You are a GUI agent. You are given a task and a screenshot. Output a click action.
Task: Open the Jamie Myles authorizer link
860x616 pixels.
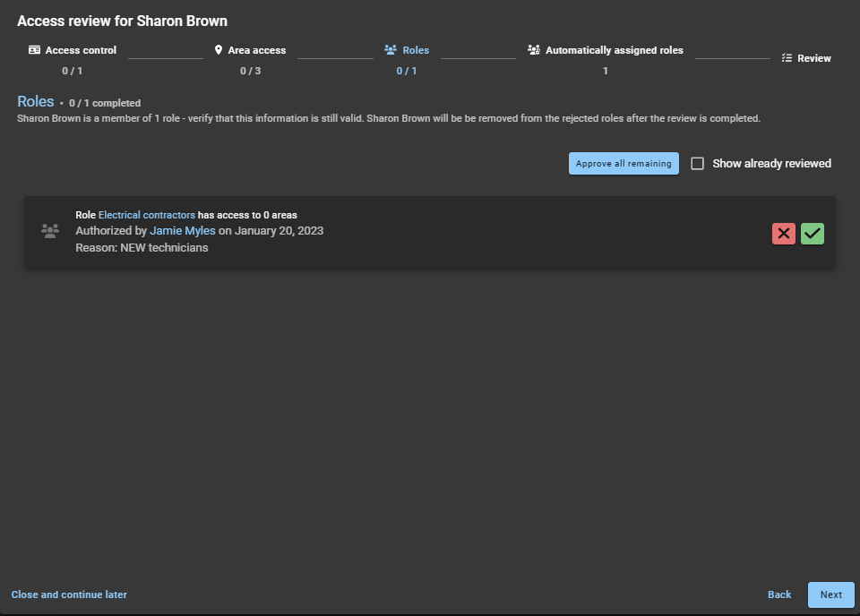(182, 231)
